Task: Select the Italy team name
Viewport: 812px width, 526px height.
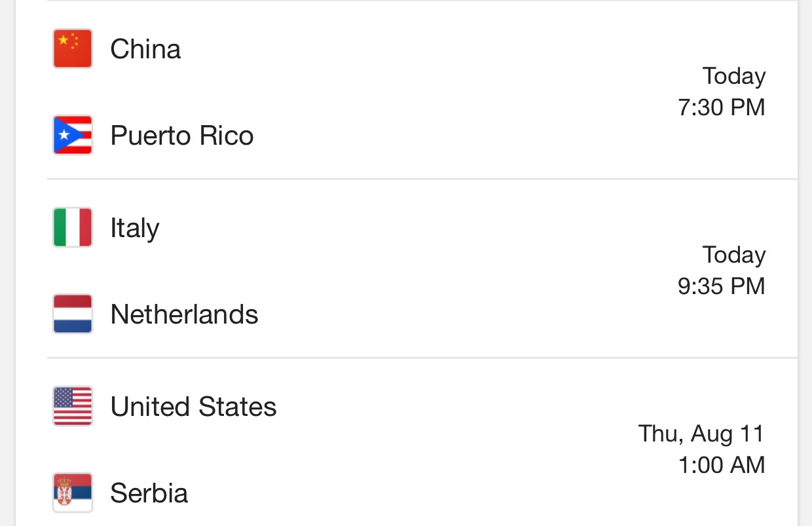Action: click(x=134, y=228)
